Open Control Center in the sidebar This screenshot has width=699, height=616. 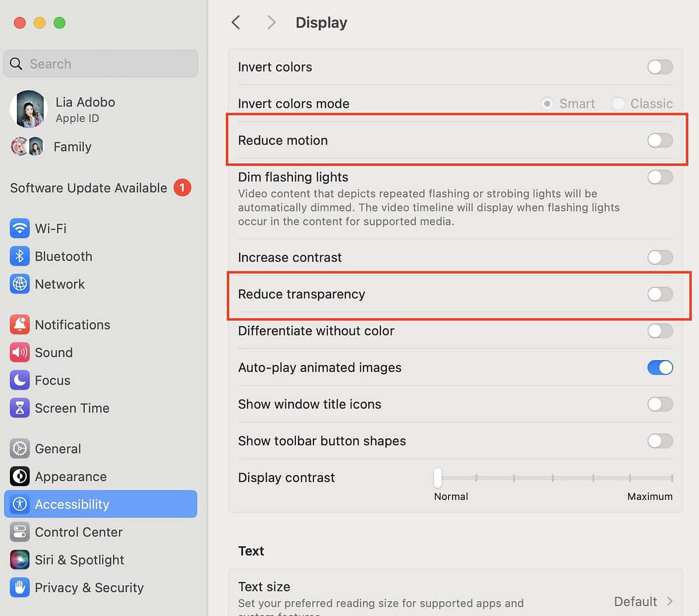79,532
